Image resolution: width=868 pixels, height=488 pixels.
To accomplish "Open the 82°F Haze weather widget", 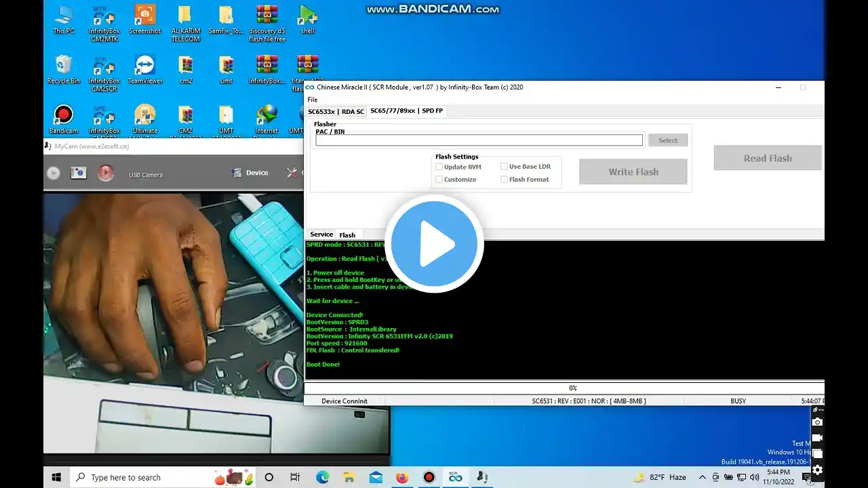I will (660, 477).
